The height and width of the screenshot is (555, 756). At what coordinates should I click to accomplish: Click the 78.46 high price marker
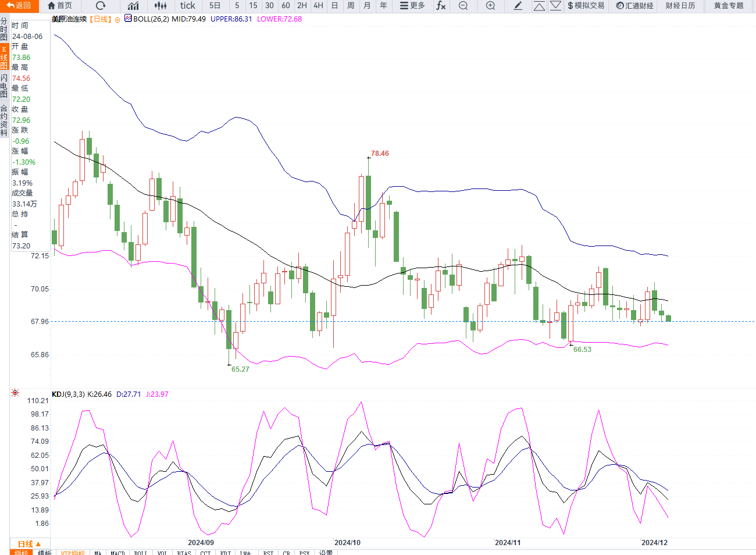point(380,154)
